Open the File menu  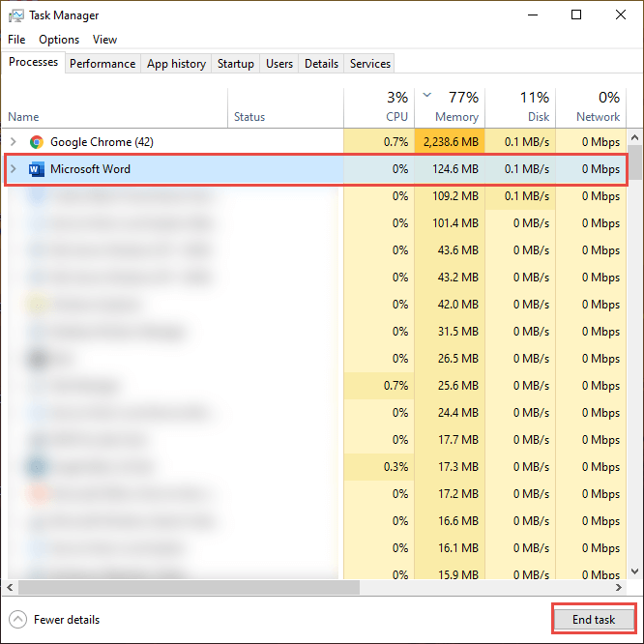coord(16,40)
